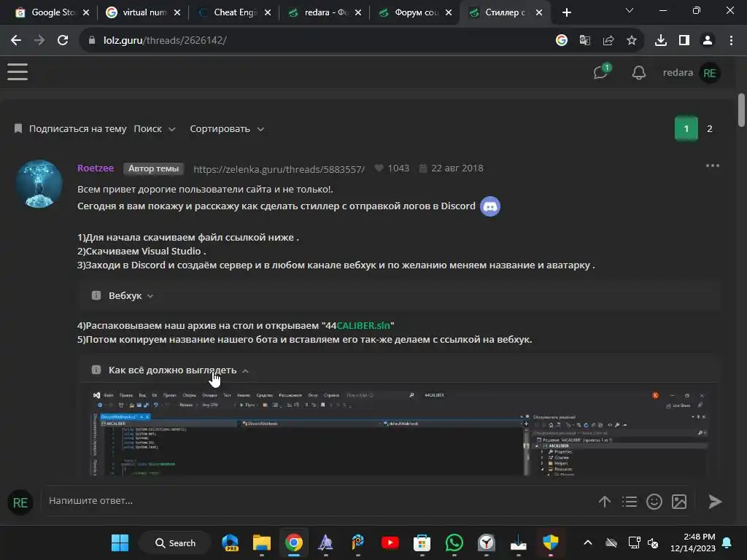This screenshot has height=560, width=747.
Task: Click the list formatting icon in reply bar
Action: 629,502
